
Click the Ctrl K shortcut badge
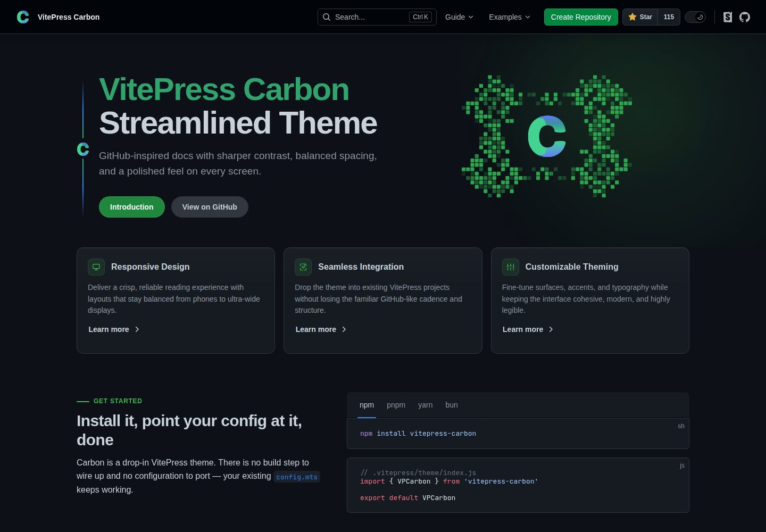(x=420, y=17)
